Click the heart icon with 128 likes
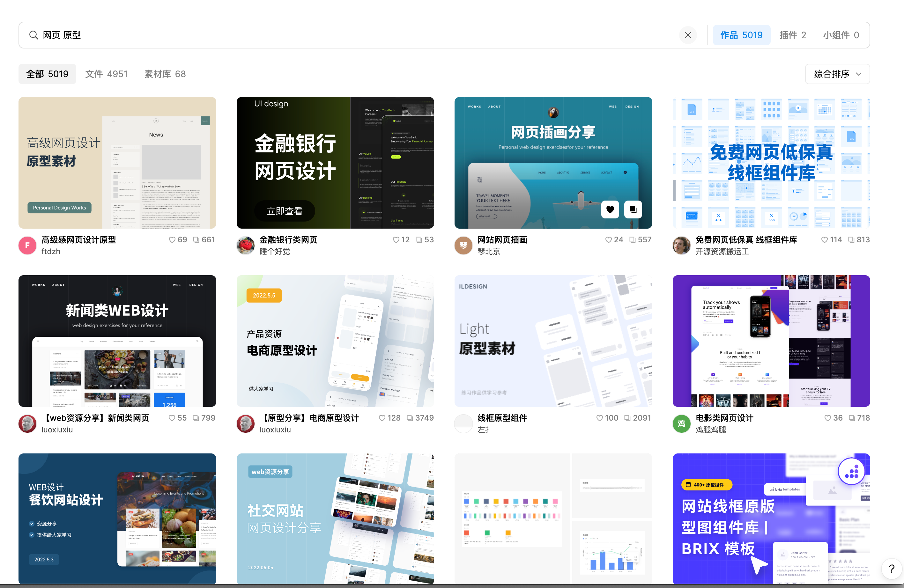 (x=382, y=418)
